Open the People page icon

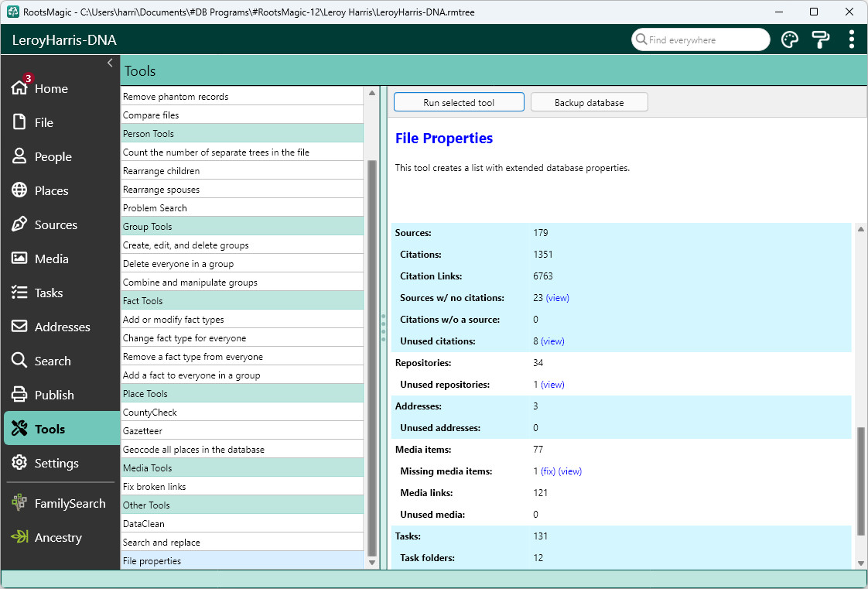point(19,156)
